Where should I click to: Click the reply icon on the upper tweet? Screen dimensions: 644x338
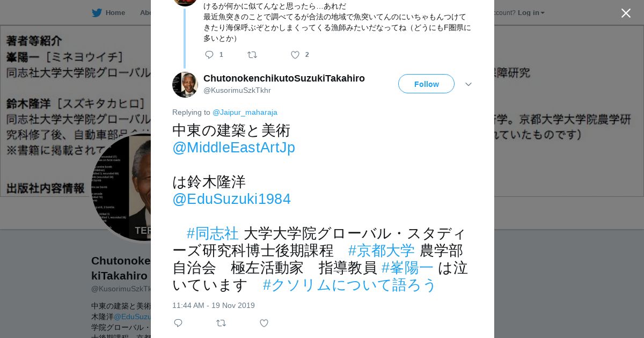coord(209,54)
